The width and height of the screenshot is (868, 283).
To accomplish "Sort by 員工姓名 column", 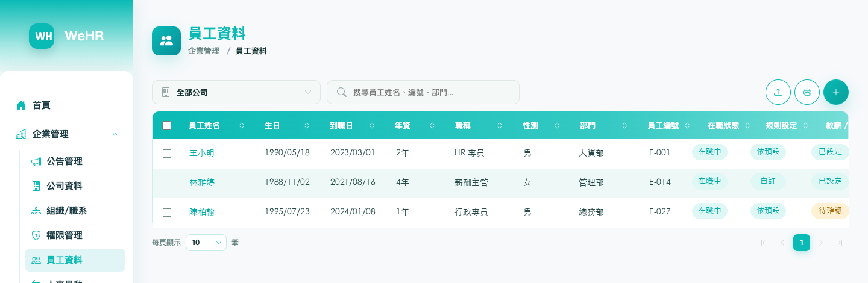I will pos(242,126).
